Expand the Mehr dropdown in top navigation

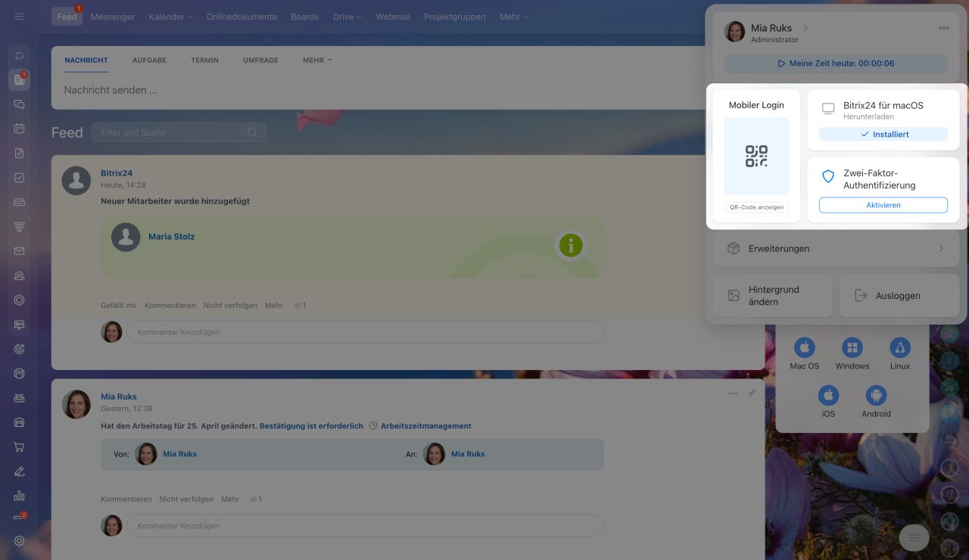coord(514,17)
